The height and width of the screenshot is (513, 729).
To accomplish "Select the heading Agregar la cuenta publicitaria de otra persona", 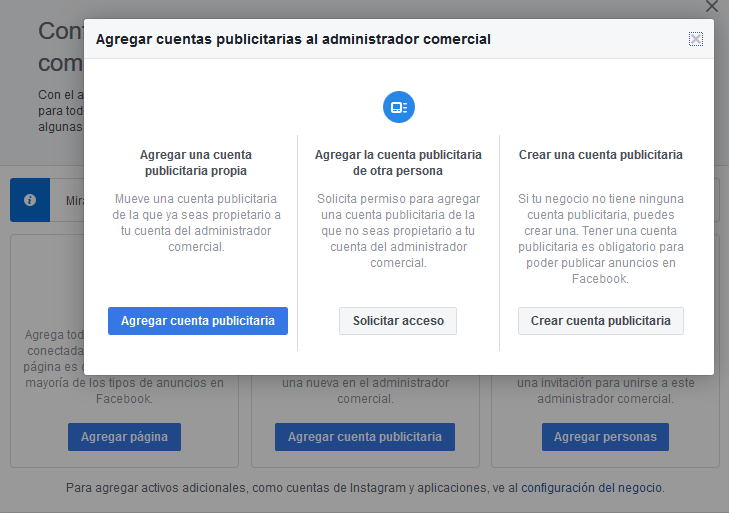I will (398, 163).
